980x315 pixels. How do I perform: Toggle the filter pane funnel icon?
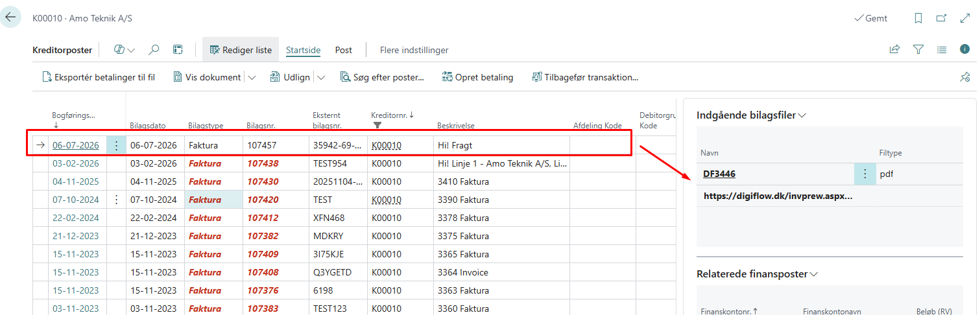click(918, 49)
